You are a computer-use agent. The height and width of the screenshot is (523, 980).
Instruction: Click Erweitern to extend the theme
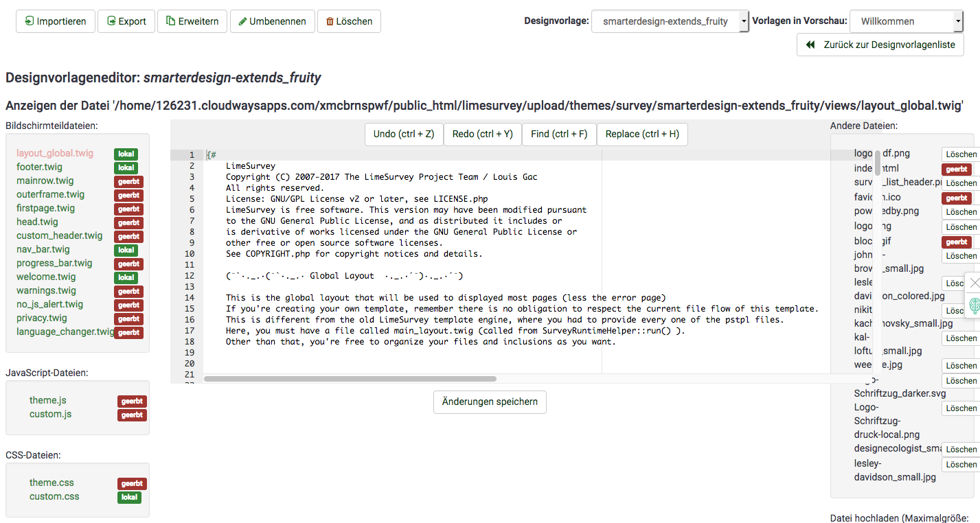[192, 21]
